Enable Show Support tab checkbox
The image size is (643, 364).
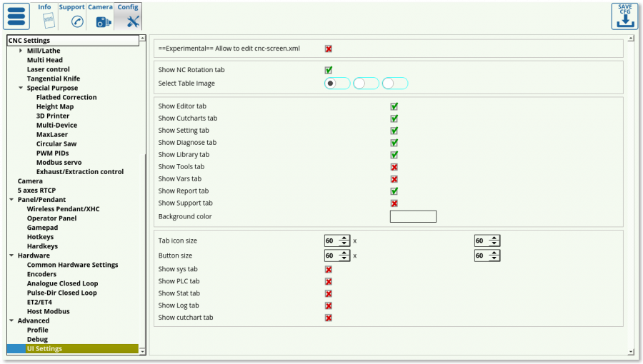[394, 203]
